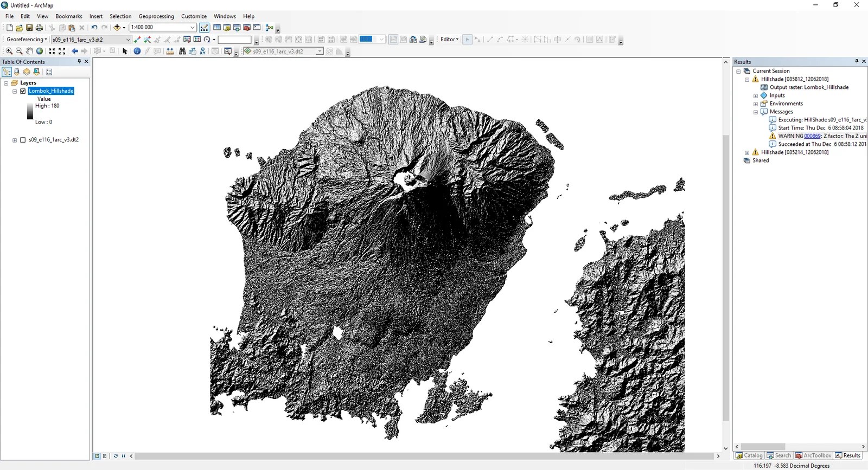Click the Lombok_Hillshade grayscale color ramp
This screenshot has height=470, width=868.
tap(30, 111)
